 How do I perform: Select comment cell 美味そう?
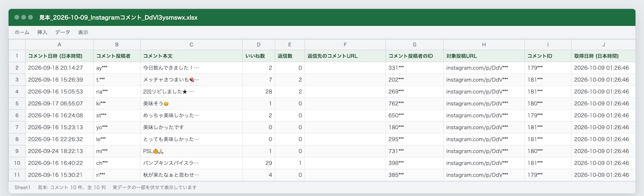(x=191, y=103)
